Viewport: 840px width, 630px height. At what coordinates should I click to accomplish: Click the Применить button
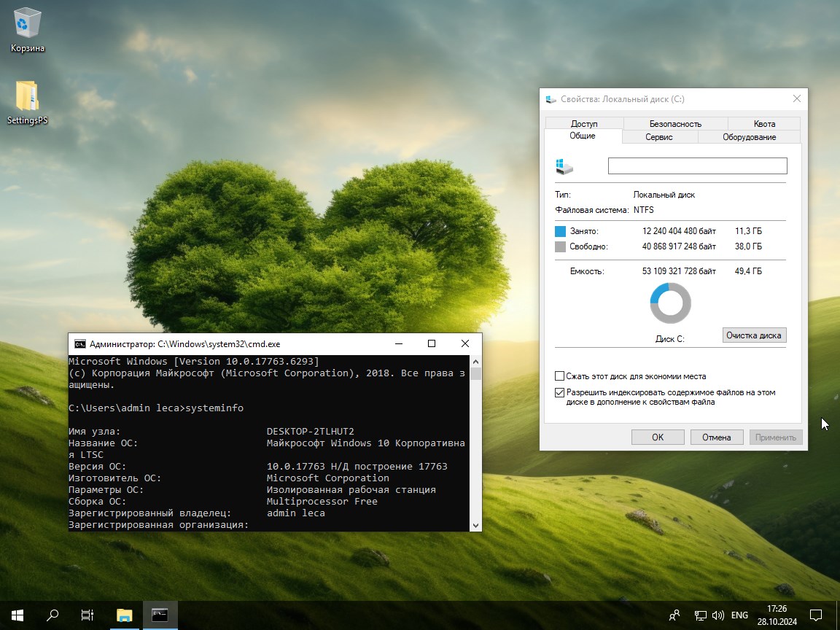coord(776,437)
